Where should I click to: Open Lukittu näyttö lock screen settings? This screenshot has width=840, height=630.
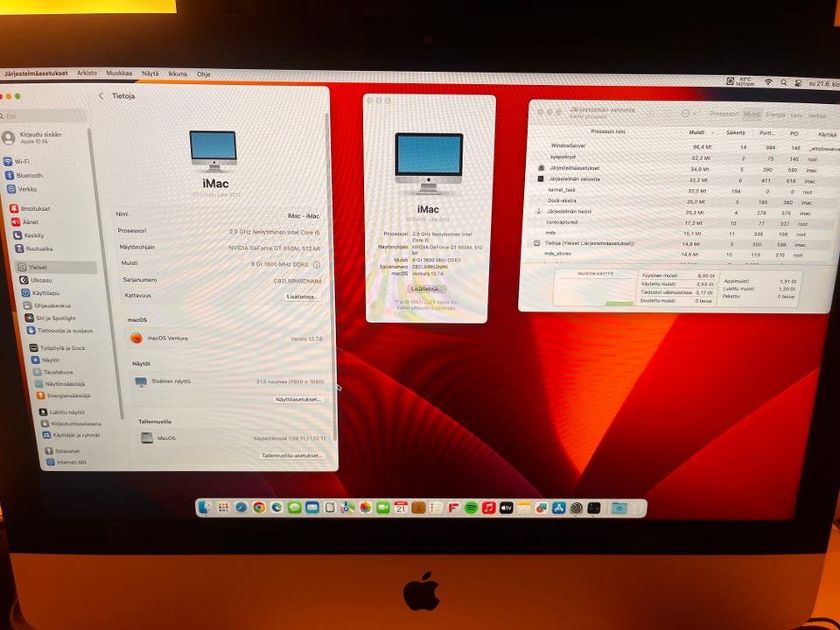click(62, 412)
